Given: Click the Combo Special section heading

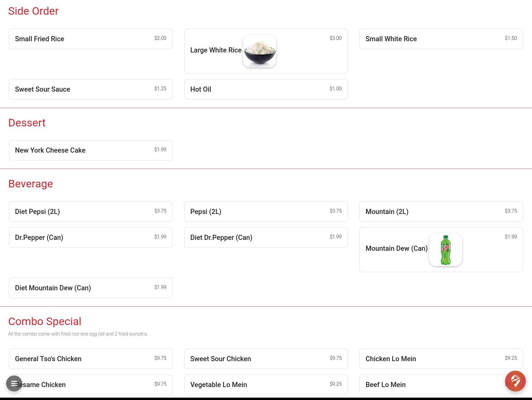Looking at the screenshot, I should click(45, 321).
